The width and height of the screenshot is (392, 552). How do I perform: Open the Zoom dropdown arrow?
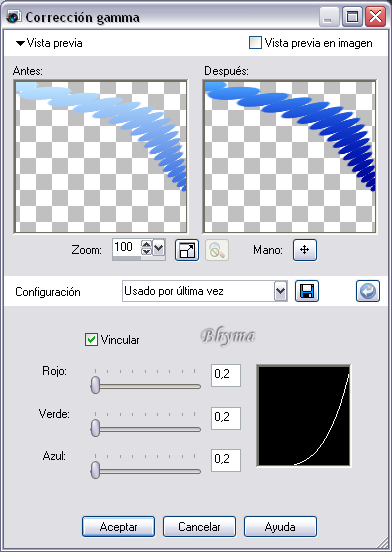159,248
